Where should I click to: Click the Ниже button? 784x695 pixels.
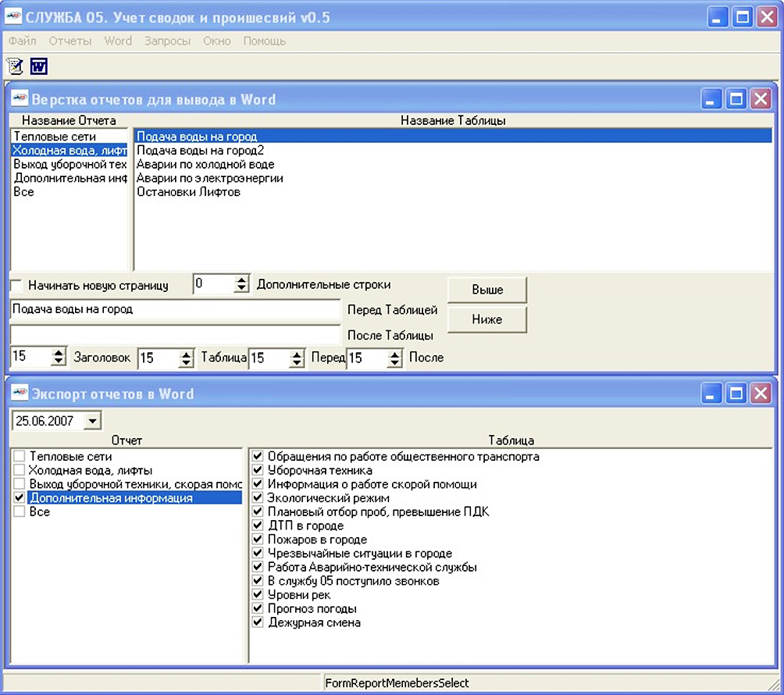pyautogui.click(x=487, y=319)
